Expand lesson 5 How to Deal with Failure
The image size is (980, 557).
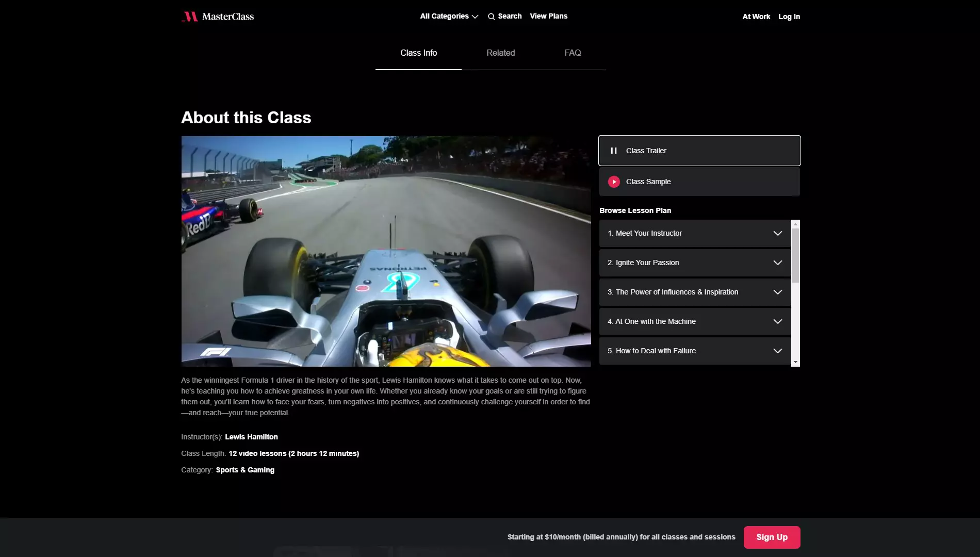tap(695, 351)
